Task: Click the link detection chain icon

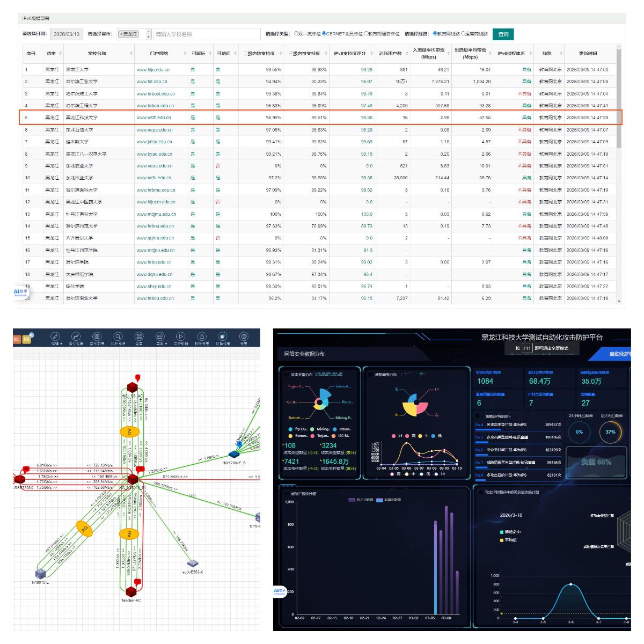Action: [x=76, y=336]
